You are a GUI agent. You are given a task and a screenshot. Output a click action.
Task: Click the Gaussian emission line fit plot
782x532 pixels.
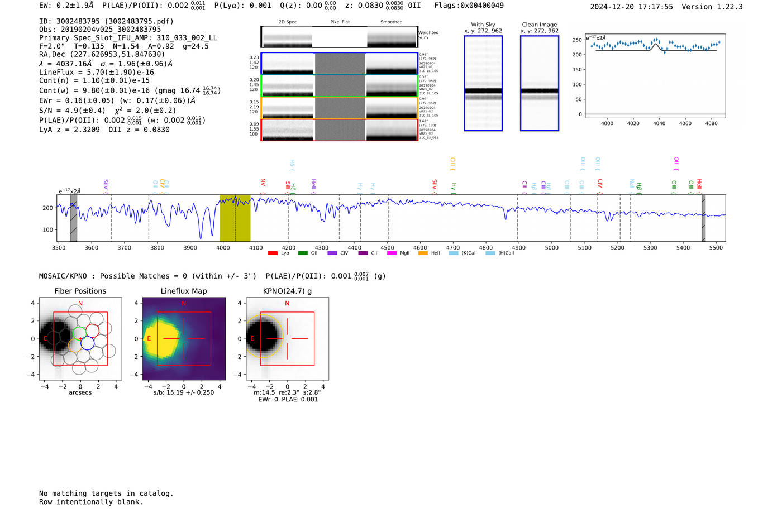point(656,76)
